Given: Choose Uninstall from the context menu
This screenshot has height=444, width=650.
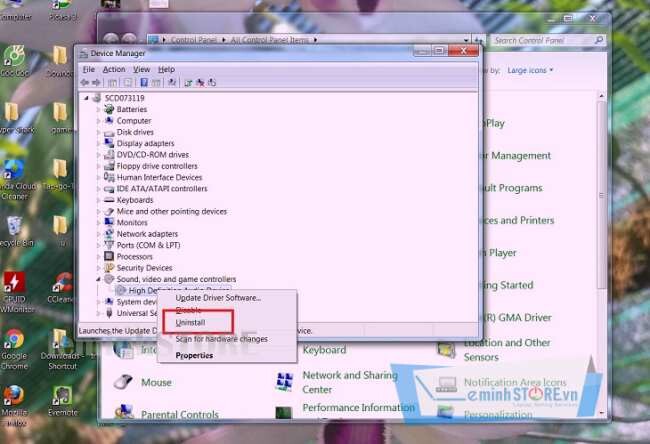Looking at the screenshot, I should point(191,323).
